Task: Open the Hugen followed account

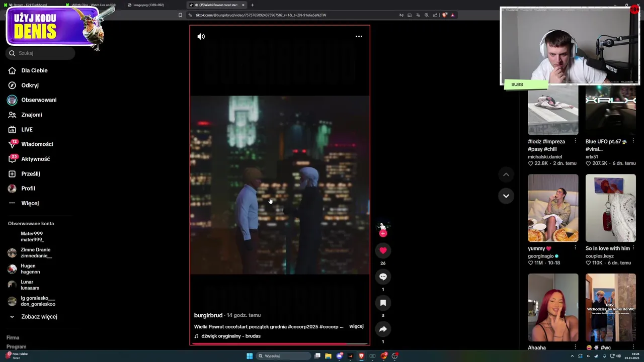Action: (24, 269)
